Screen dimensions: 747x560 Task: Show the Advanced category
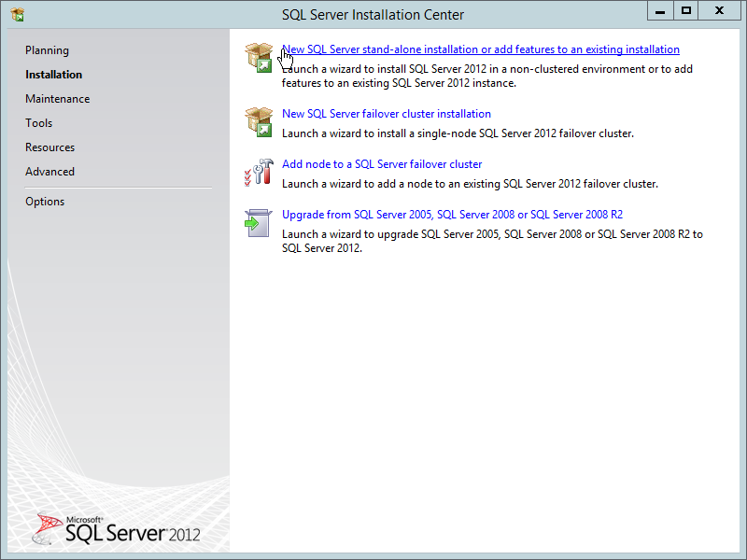tap(50, 172)
